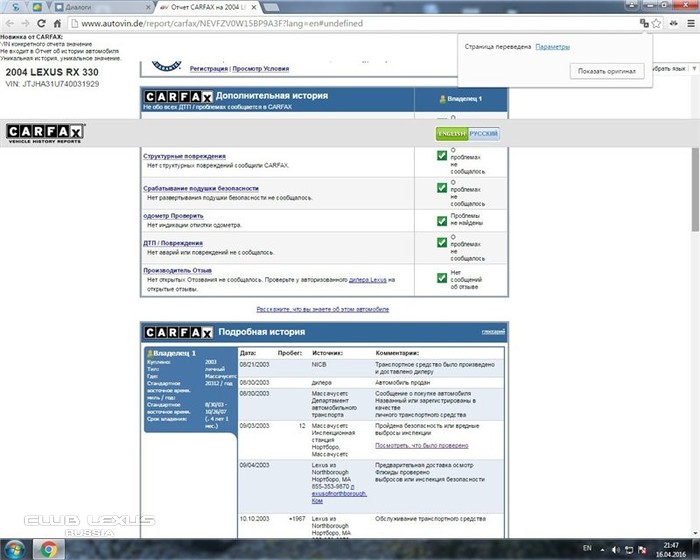This screenshot has height=560, width=700.
Task: Open the browser home page icon
Action: pyautogui.click(x=57, y=23)
